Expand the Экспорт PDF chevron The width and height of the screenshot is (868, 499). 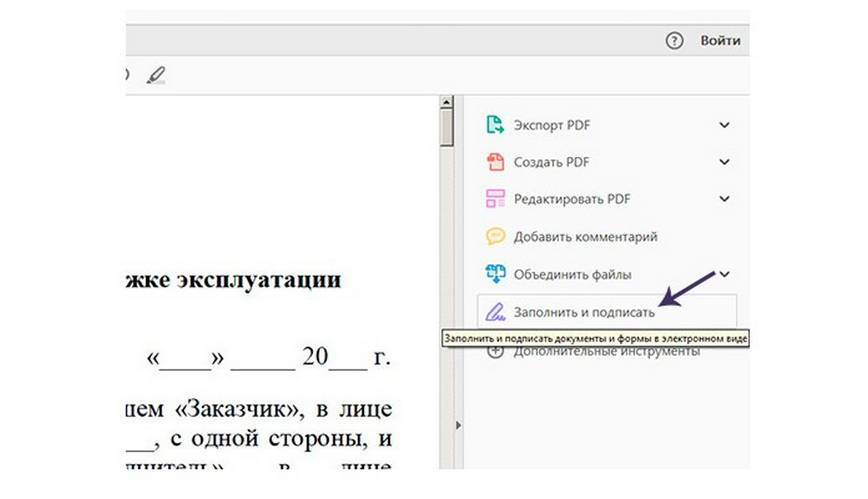click(725, 125)
